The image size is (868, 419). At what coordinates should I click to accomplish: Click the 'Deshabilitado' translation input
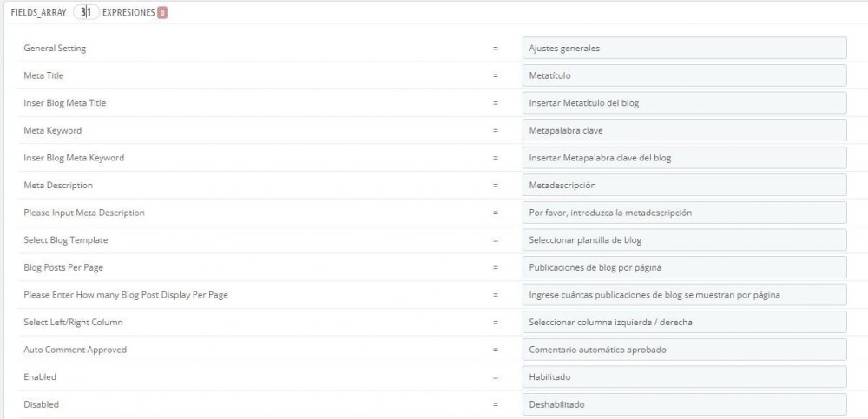pyautogui.click(x=684, y=404)
